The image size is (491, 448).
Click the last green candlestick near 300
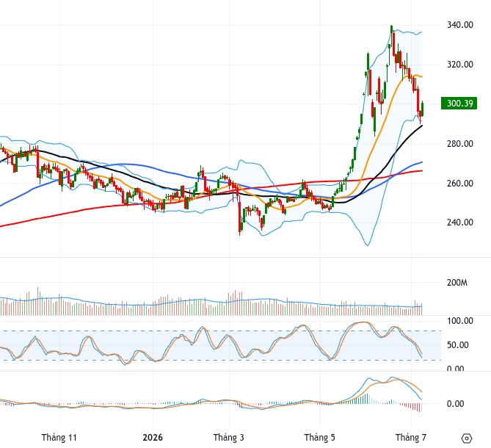[423, 109]
